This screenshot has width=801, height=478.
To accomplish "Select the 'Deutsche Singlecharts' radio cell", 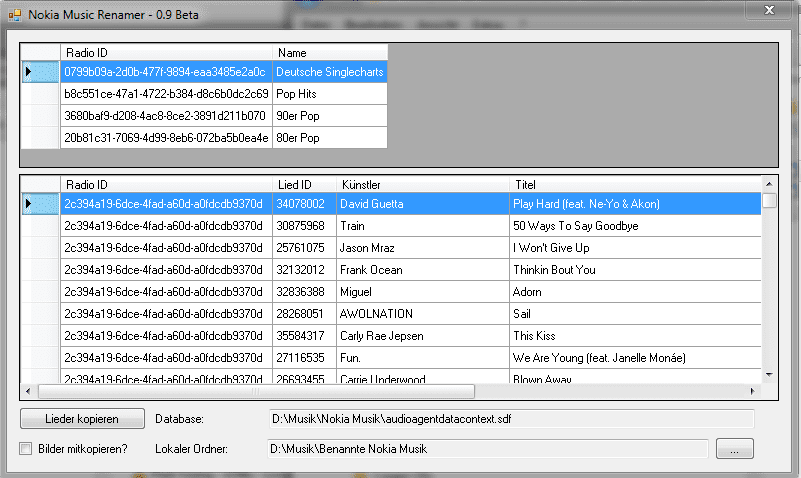I will 330,72.
